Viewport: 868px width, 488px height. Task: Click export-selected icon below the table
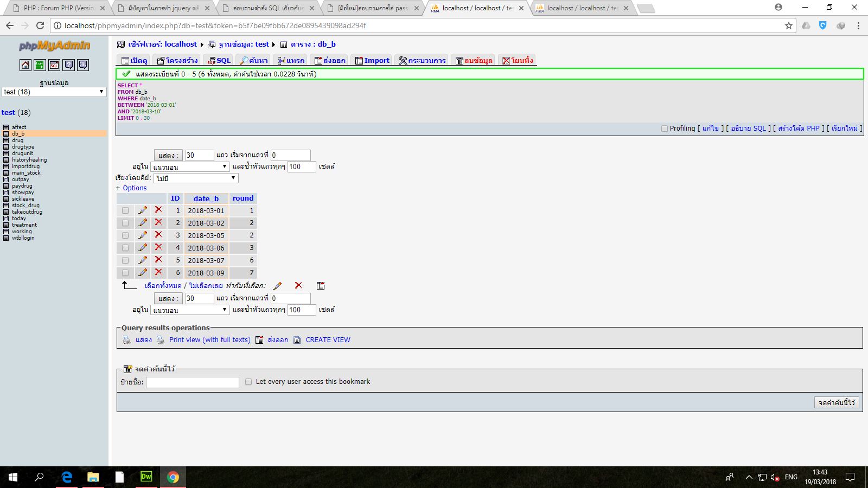(x=321, y=286)
